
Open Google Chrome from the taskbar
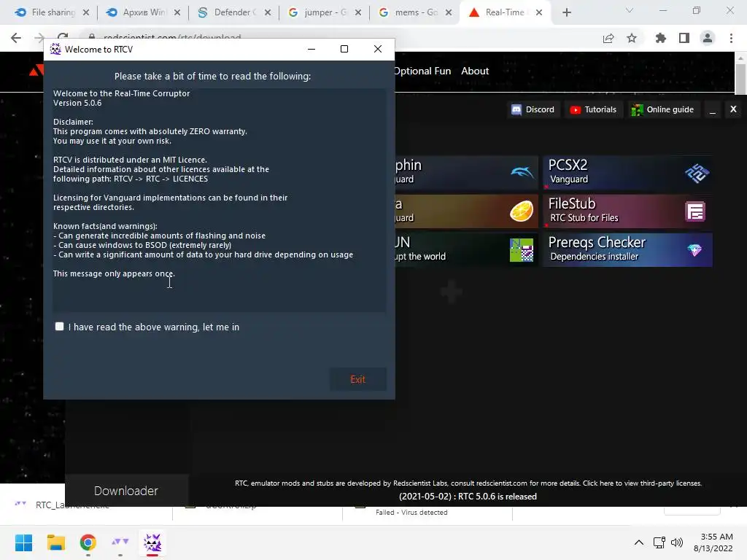click(88, 542)
